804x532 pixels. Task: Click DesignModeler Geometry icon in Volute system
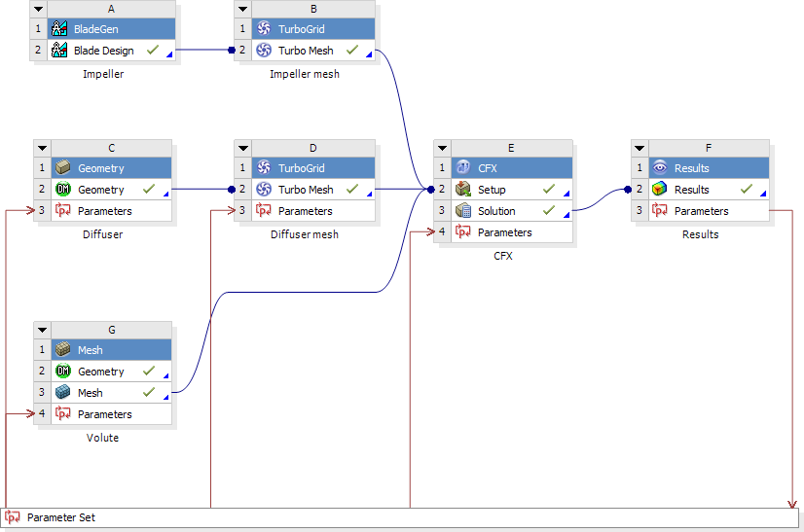63,372
